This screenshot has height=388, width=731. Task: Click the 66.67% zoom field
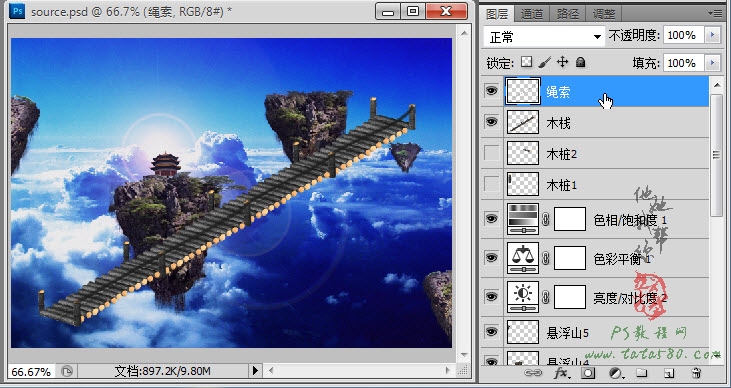pos(31,372)
